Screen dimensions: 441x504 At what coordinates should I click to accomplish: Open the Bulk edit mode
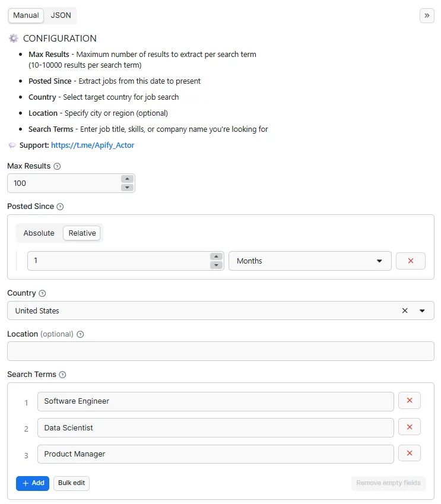[x=71, y=483]
